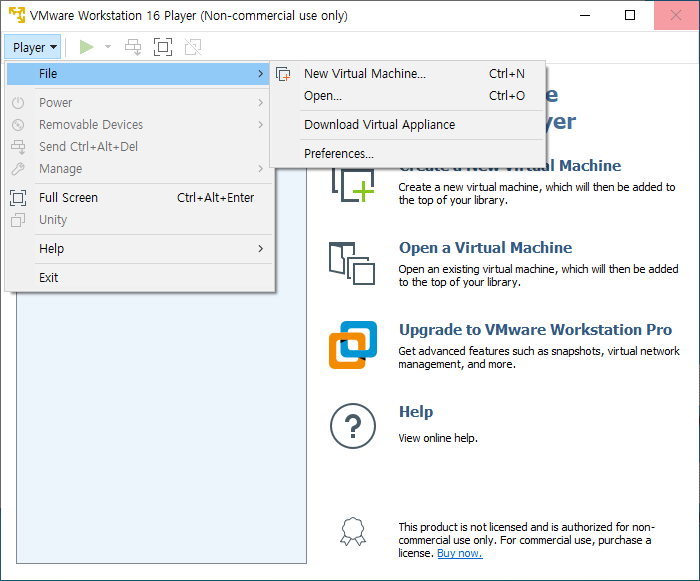Image resolution: width=700 pixels, height=581 pixels.
Task: Close the VMware Player window
Action: coord(676,15)
